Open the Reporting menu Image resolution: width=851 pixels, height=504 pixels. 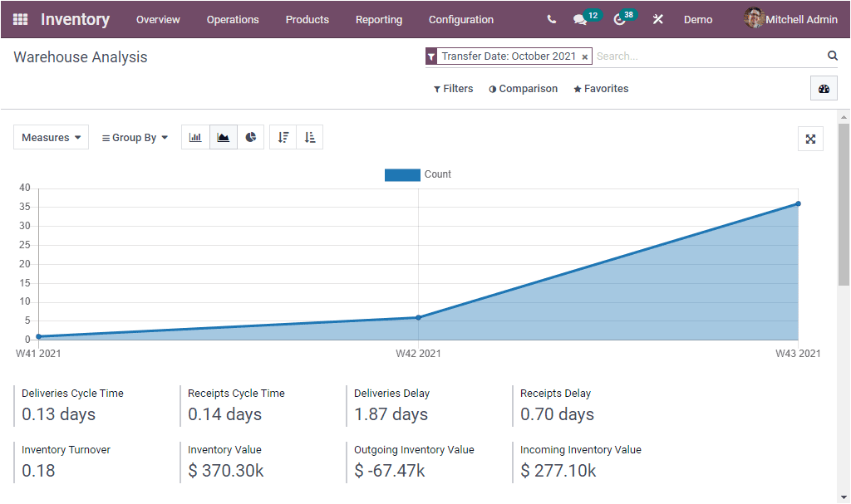pyautogui.click(x=379, y=19)
